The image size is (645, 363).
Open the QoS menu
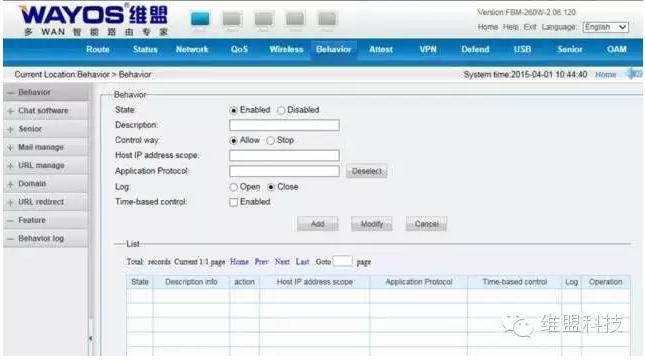(x=239, y=49)
